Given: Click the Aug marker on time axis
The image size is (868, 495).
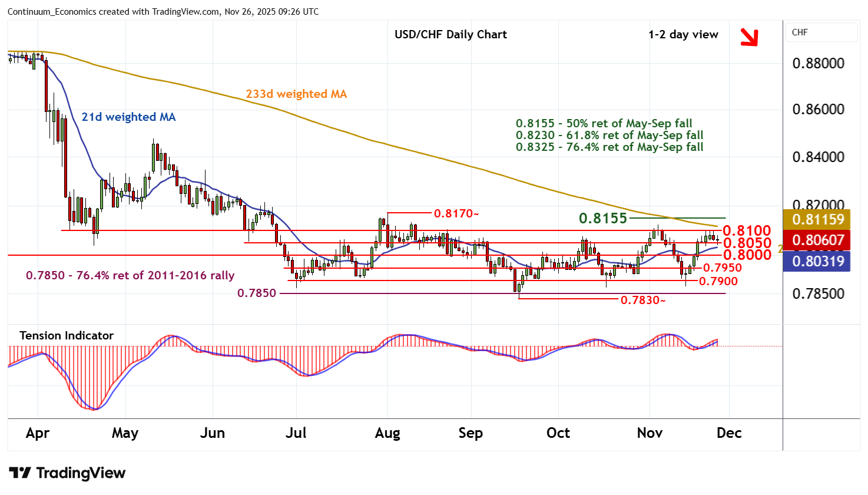Looking at the screenshot, I should pyautogui.click(x=387, y=433).
